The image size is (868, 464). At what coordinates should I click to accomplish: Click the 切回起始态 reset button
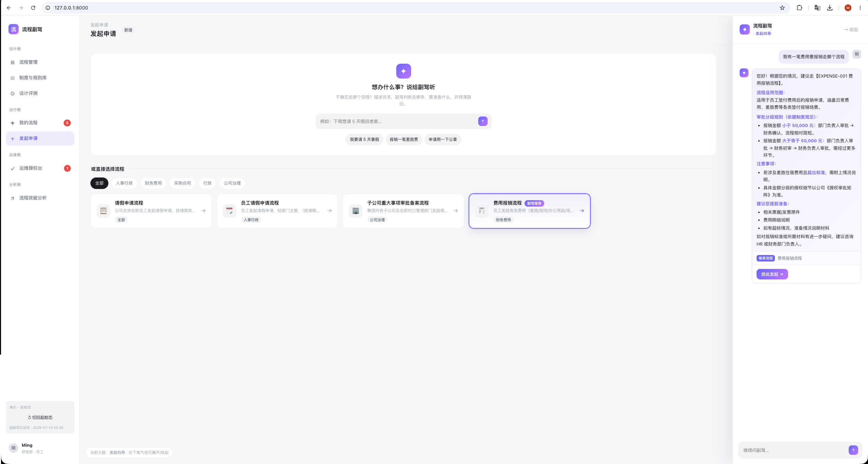pos(40,417)
